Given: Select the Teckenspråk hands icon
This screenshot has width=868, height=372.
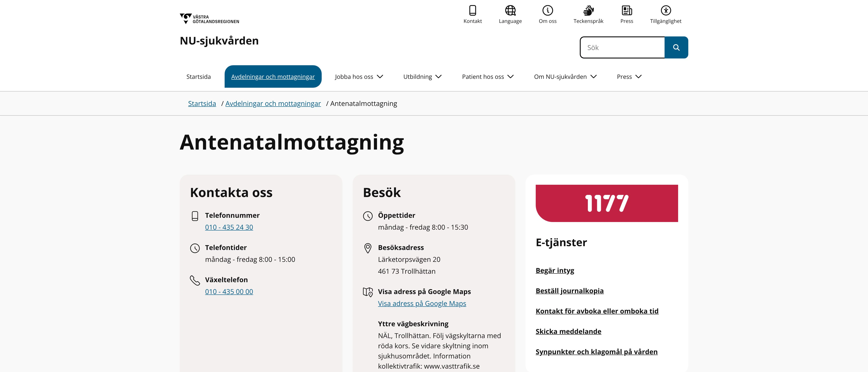Looking at the screenshot, I should pyautogui.click(x=588, y=10).
